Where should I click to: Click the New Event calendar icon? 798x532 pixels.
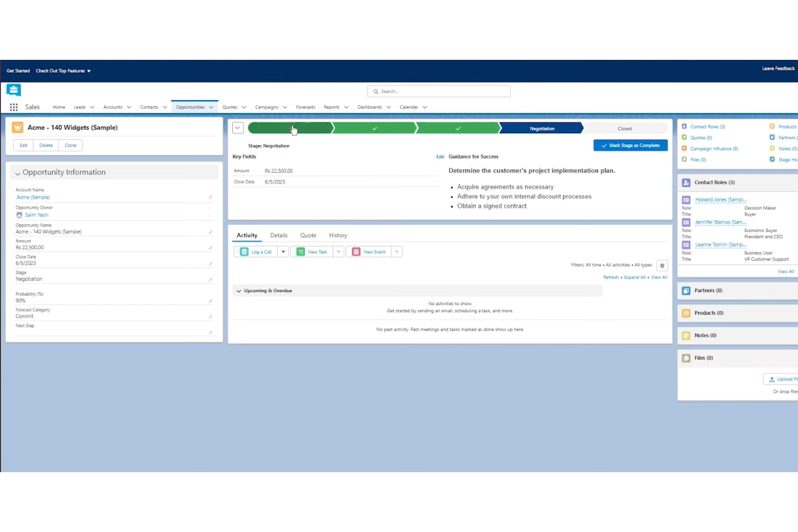[356, 252]
